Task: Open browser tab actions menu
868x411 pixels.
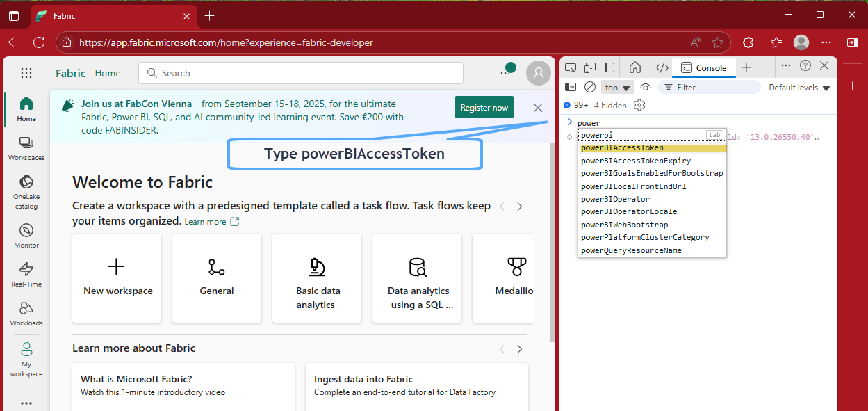Action: 14,15
